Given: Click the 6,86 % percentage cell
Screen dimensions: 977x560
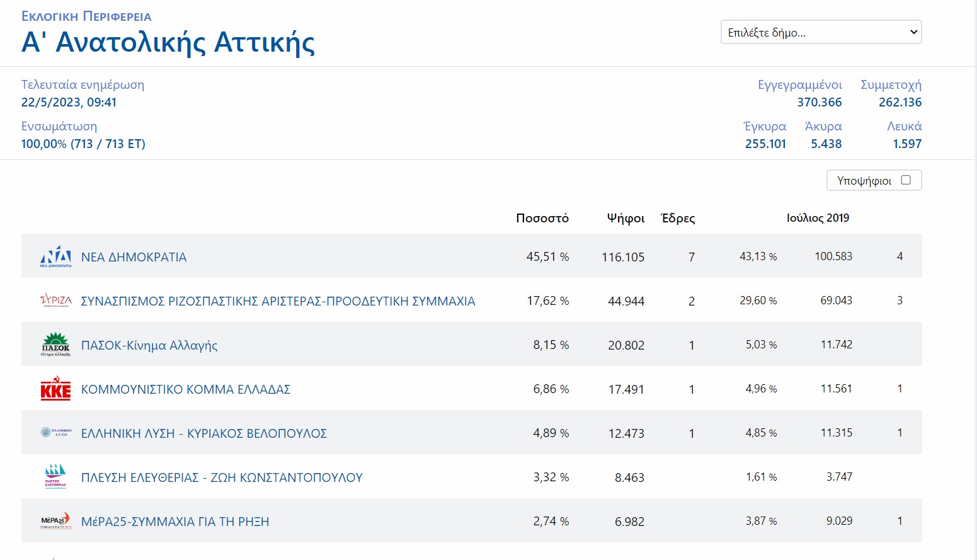Looking at the screenshot, I should coord(551,389).
